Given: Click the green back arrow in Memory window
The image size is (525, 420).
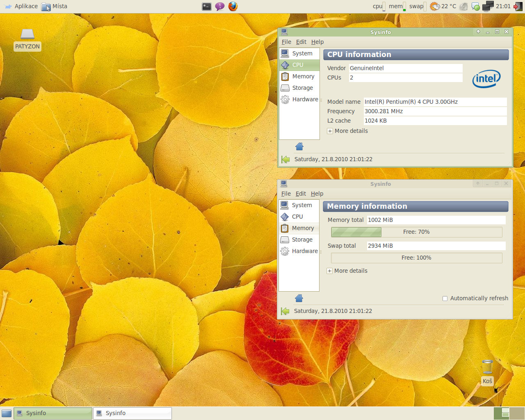Looking at the screenshot, I should click(285, 311).
